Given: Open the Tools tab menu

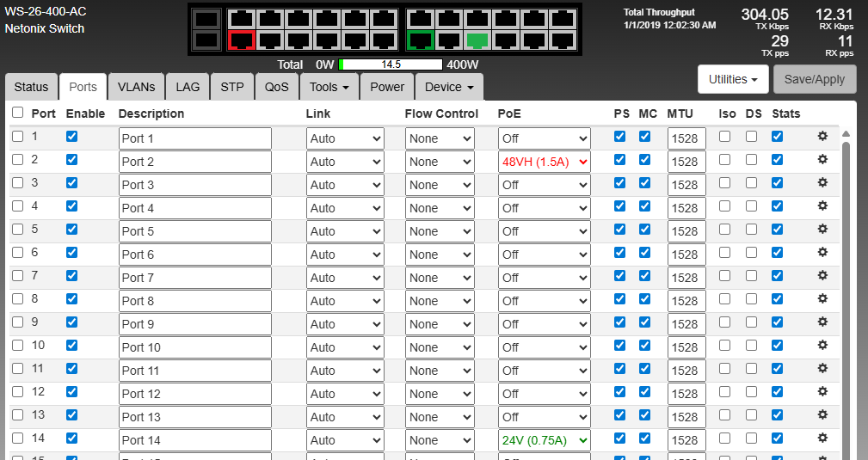Looking at the screenshot, I should tap(328, 87).
